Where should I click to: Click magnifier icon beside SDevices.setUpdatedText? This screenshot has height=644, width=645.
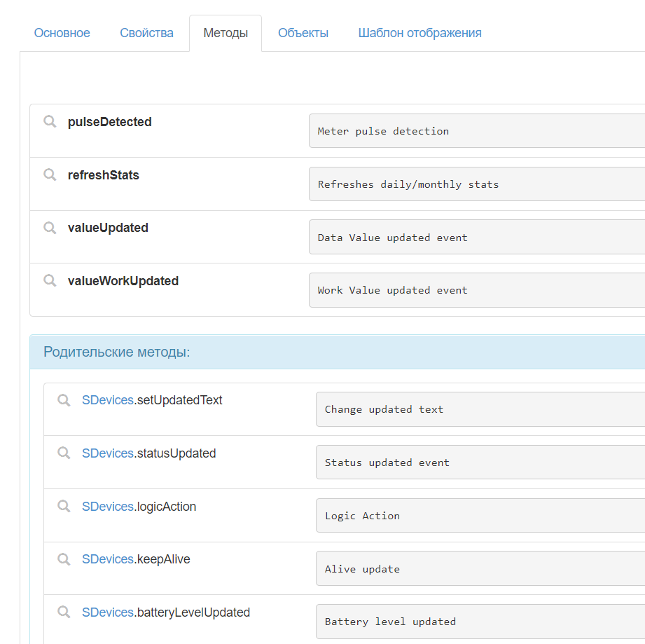point(64,400)
